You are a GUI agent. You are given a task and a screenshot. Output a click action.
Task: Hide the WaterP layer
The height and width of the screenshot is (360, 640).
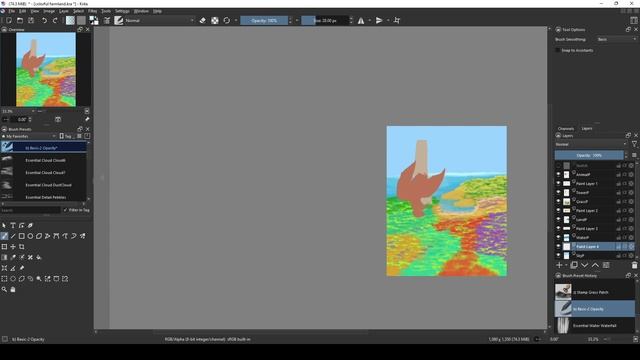tap(558, 237)
